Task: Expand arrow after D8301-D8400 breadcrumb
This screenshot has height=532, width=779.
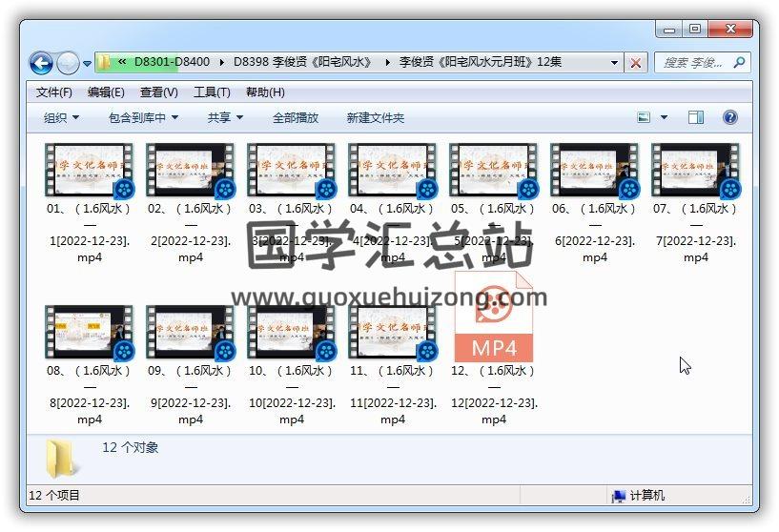Action: tap(221, 62)
